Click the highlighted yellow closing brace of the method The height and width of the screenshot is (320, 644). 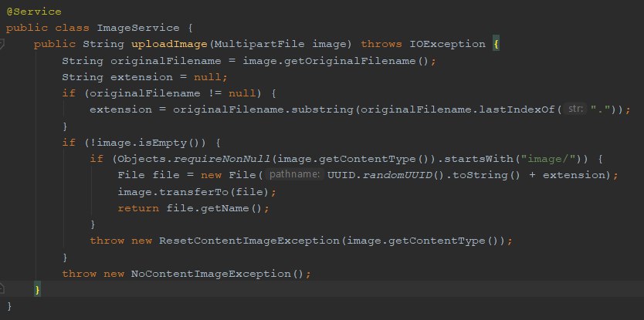[x=37, y=290]
